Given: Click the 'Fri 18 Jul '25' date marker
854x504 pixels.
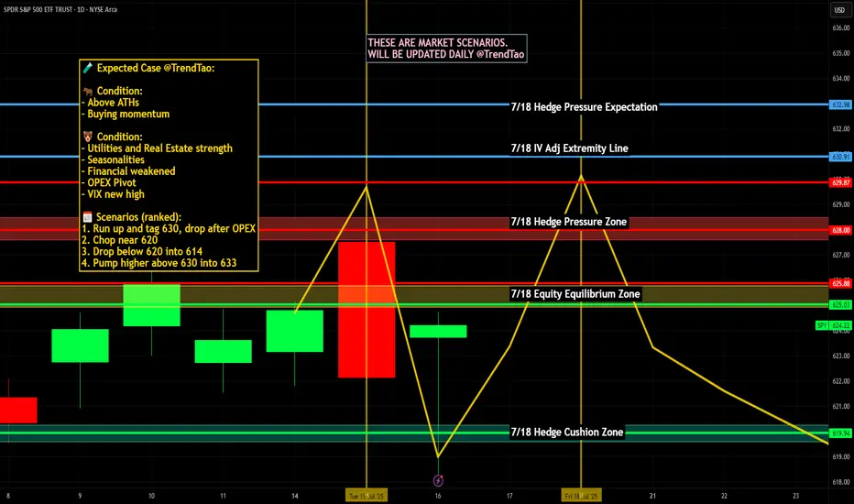Looking at the screenshot, I should [581, 496].
